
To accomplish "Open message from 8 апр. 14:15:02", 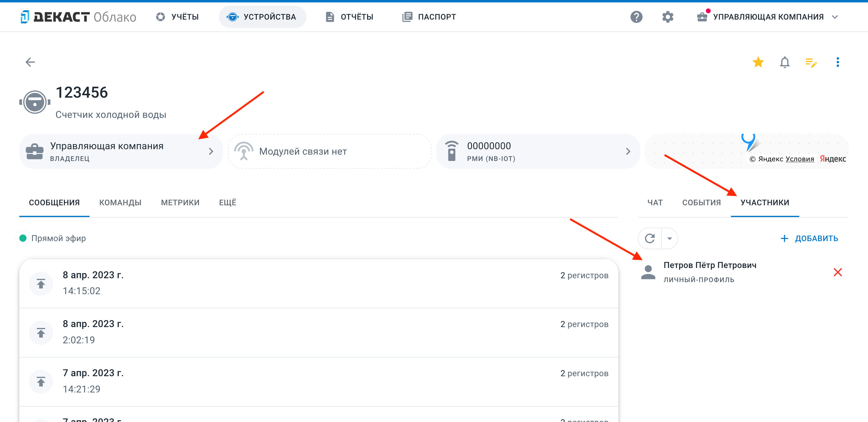I will [x=319, y=283].
